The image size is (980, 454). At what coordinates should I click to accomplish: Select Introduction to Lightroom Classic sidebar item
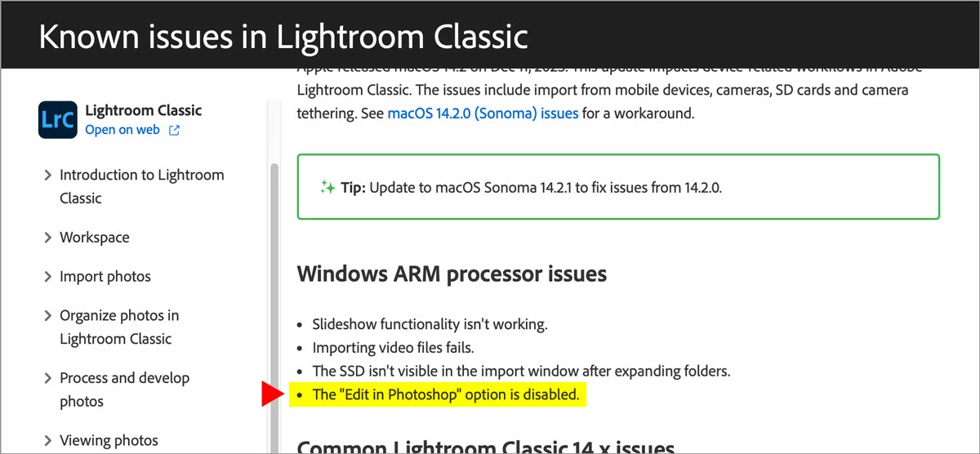click(x=142, y=186)
